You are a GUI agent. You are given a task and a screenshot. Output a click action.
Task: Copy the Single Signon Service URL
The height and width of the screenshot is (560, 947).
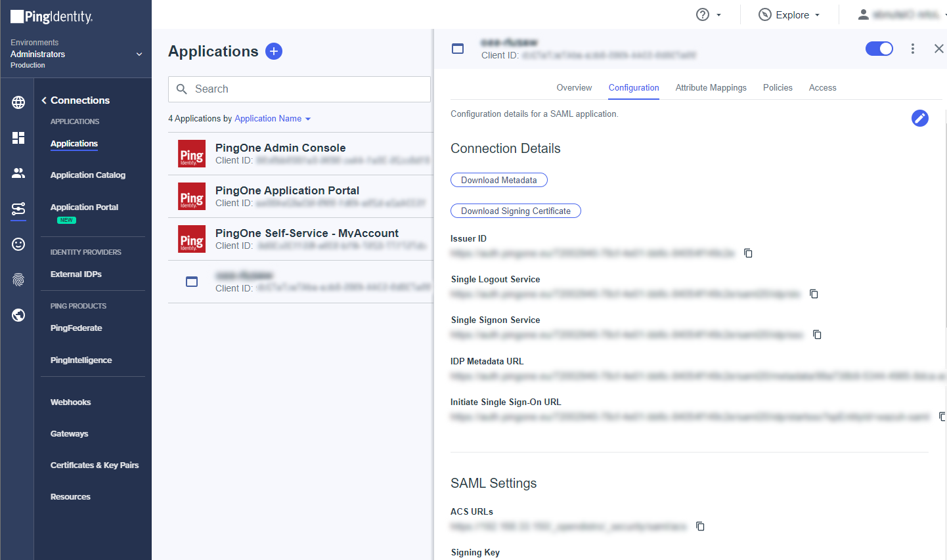[x=817, y=335]
